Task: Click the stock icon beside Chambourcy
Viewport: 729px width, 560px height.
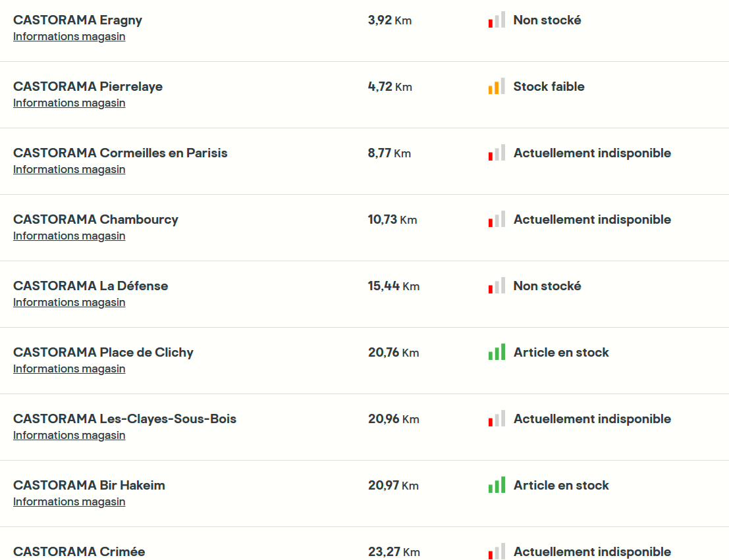Action: [497, 220]
